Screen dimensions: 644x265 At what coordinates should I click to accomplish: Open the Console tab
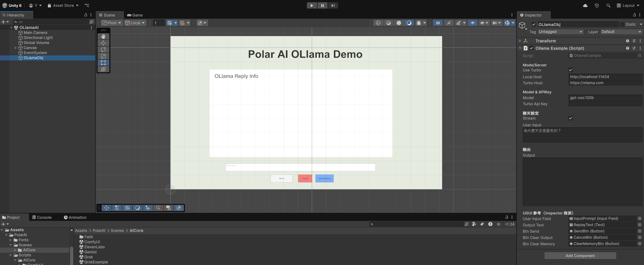(42, 217)
